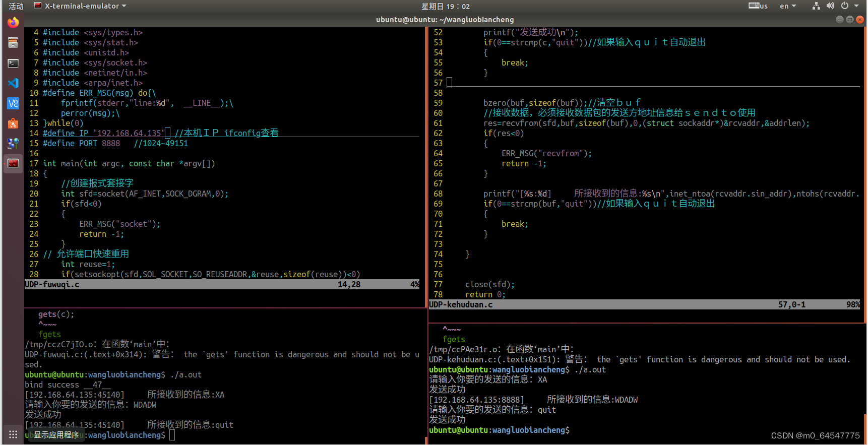Select the running terminal emulator dock icon
Screen dimensions: 868x445
click(x=13, y=163)
